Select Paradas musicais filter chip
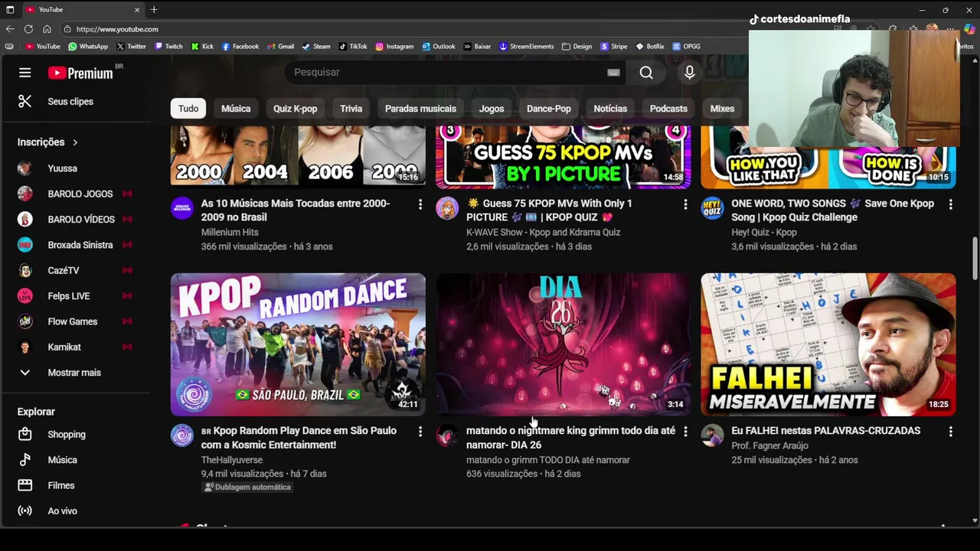The width and height of the screenshot is (980, 551). [x=420, y=109]
